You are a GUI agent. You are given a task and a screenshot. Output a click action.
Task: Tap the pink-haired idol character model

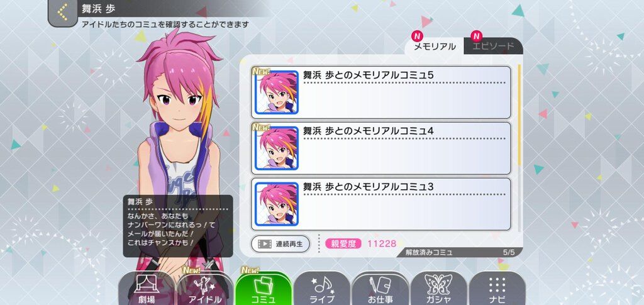pos(179,156)
